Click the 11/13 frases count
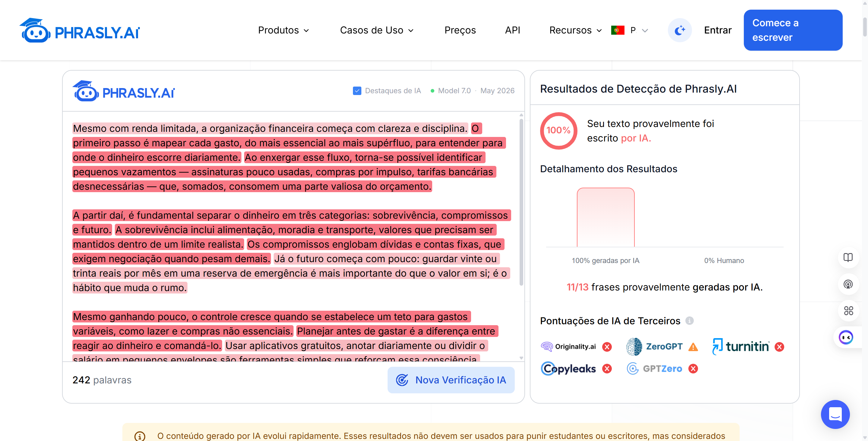The height and width of the screenshot is (441, 868). 577,287
